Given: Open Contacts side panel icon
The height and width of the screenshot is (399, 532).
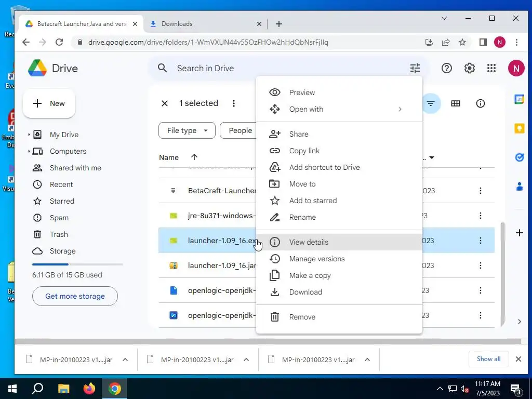Looking at the screenshot, I should [519, 187].
